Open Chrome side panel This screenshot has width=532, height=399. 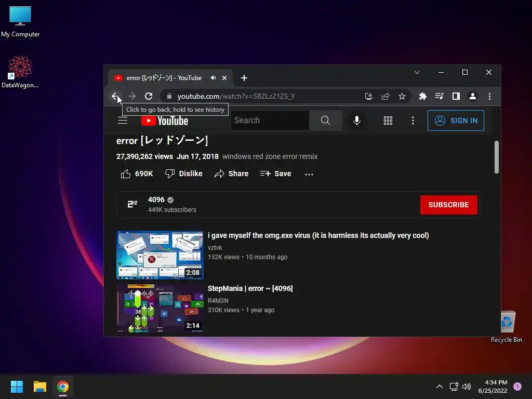click(456, 96)
